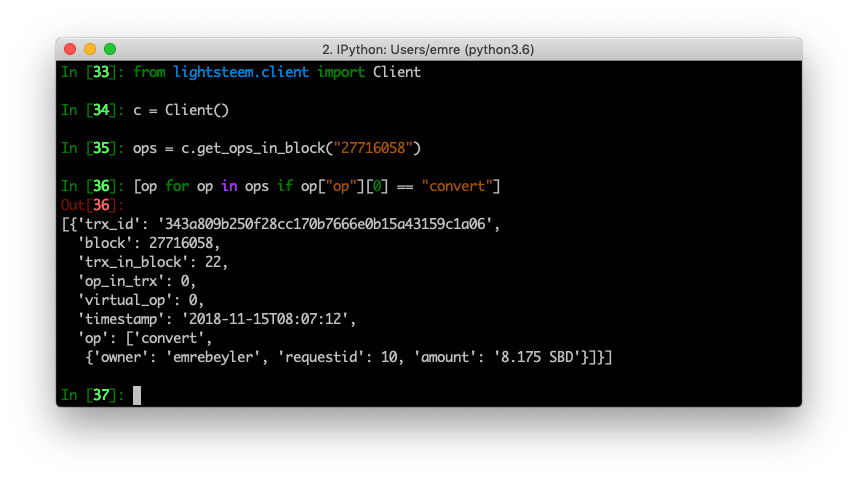Click the 'In [36]:' prompt
Screen dimensions: 858x481
click(x=92, y=186)
